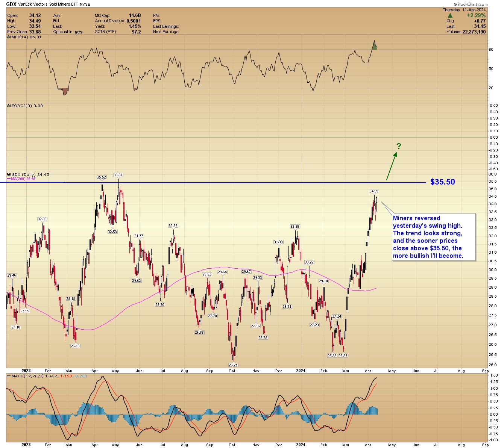The width and height of the screenshot is (504, 448).
Task: Click the Chg value +0.77
Action: click(x=480, y=21)
